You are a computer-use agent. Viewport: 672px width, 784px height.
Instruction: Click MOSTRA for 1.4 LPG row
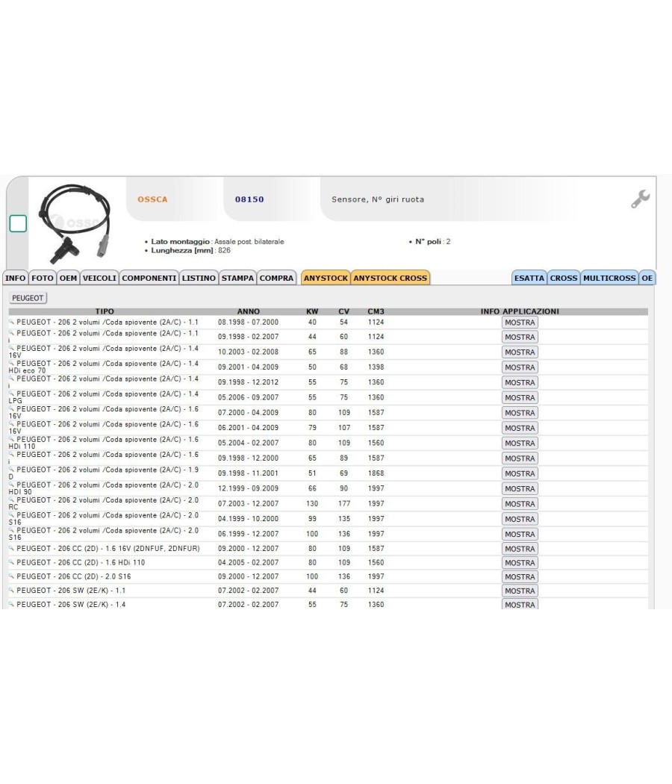tap(520, 397)
